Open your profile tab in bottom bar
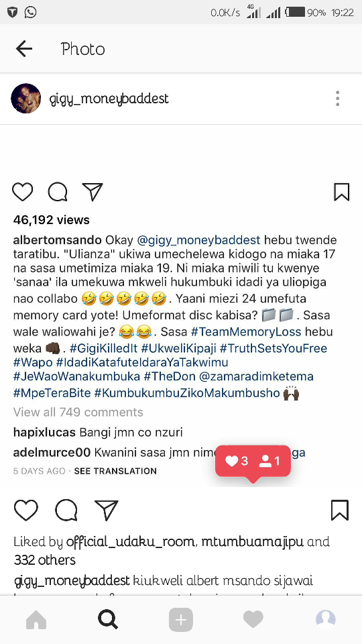362x644 pixels. pos(326,619)
